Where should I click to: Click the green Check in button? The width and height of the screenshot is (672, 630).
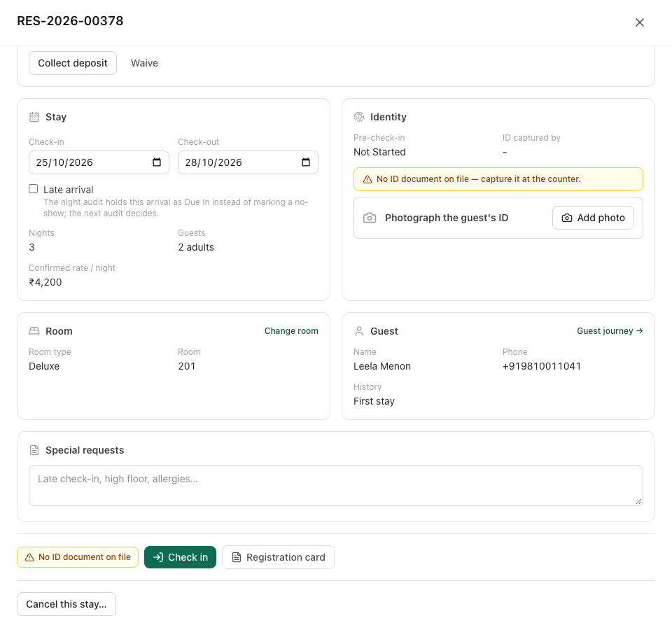point(180,557)
